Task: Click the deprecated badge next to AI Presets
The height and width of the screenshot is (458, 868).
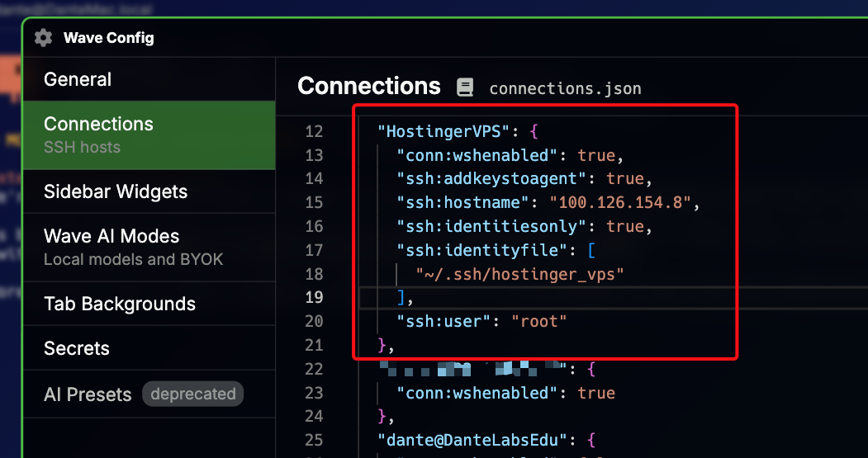Action: (x=193, y=394)
